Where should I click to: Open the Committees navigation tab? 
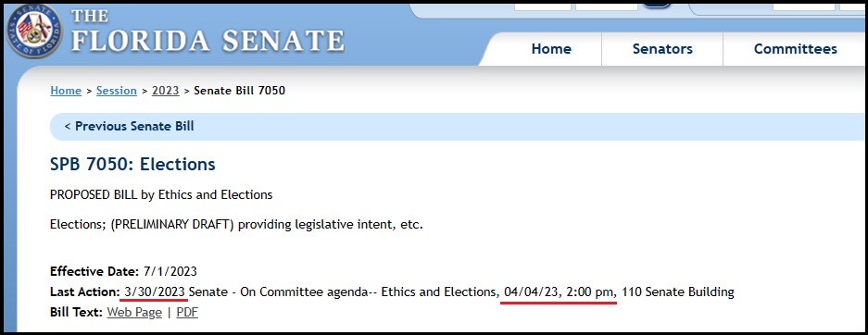click(795, 49)
